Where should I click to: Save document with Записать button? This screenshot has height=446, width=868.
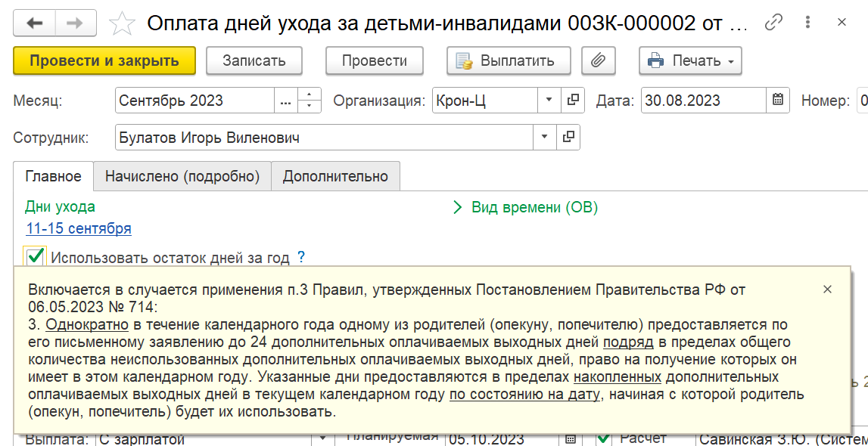(x=254, y=60)
